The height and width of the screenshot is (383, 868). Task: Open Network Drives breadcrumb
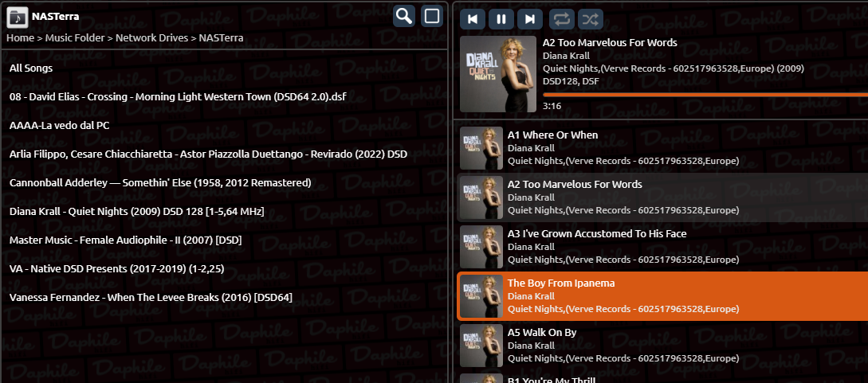pyautogui.click(x=151, y=37)
